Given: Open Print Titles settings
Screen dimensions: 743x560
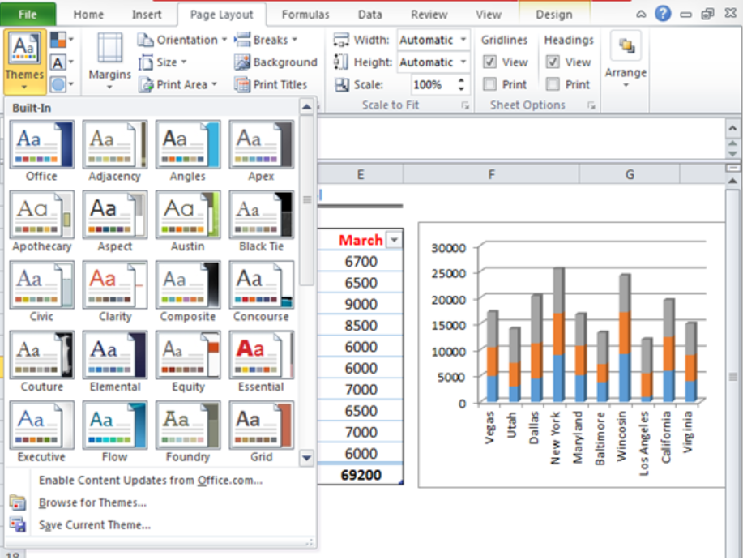Looking at the screenshot, I should coord(271,85).
